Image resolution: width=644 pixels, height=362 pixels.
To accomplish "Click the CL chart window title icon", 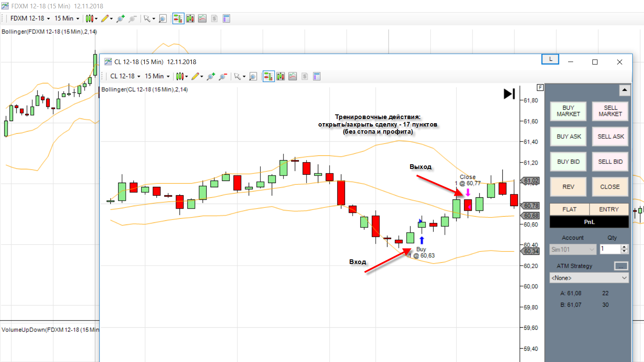I will (x=108, y=62).
